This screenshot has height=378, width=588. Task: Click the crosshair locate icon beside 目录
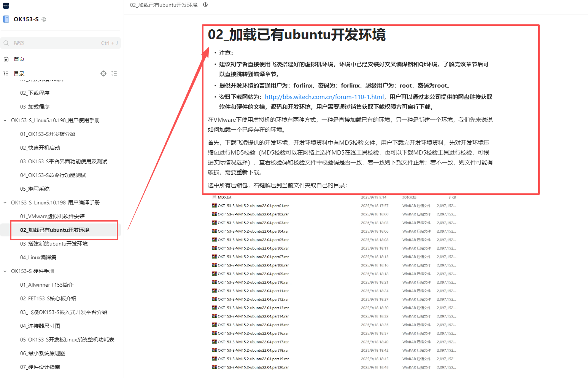tap(103, 73)
